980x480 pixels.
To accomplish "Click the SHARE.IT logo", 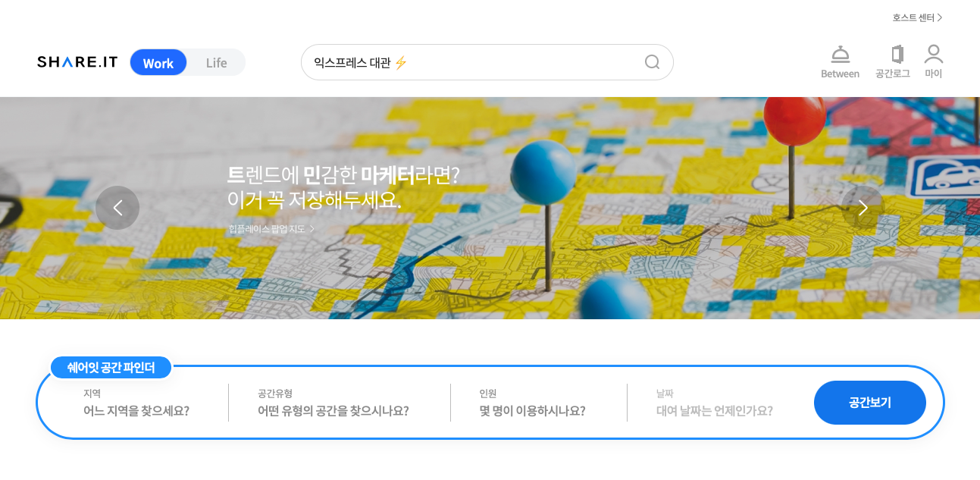I will click(x=77, y=62).
